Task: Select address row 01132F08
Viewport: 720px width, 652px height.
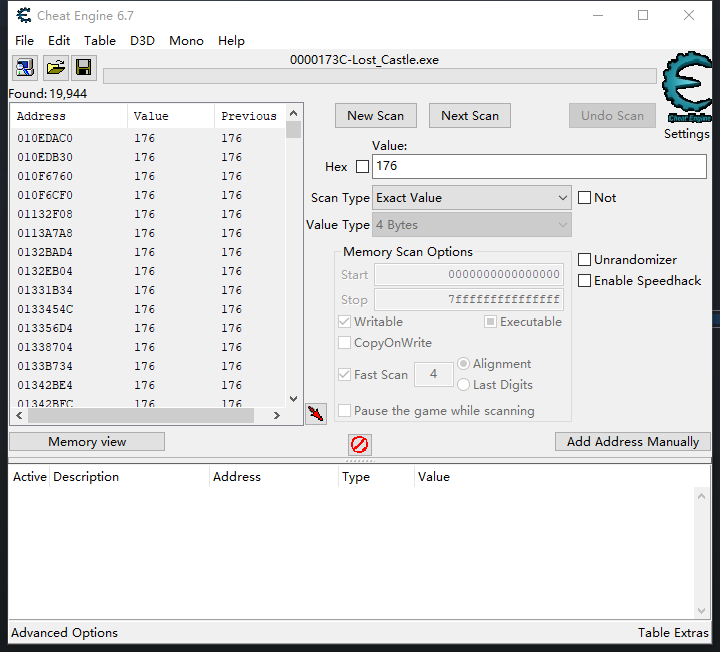Action: click(x=148, y=214)
